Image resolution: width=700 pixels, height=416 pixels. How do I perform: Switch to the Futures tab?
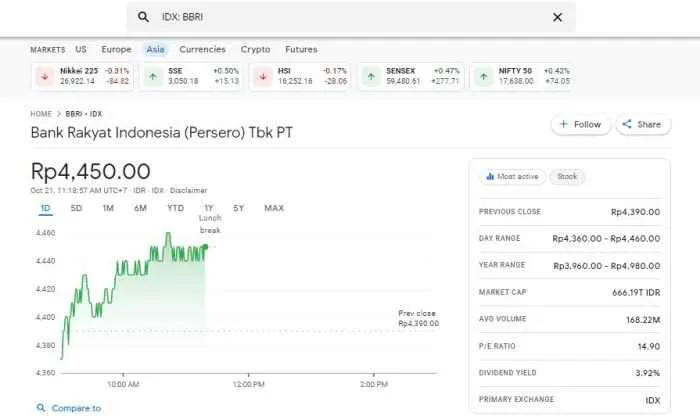tap(301, 49)
